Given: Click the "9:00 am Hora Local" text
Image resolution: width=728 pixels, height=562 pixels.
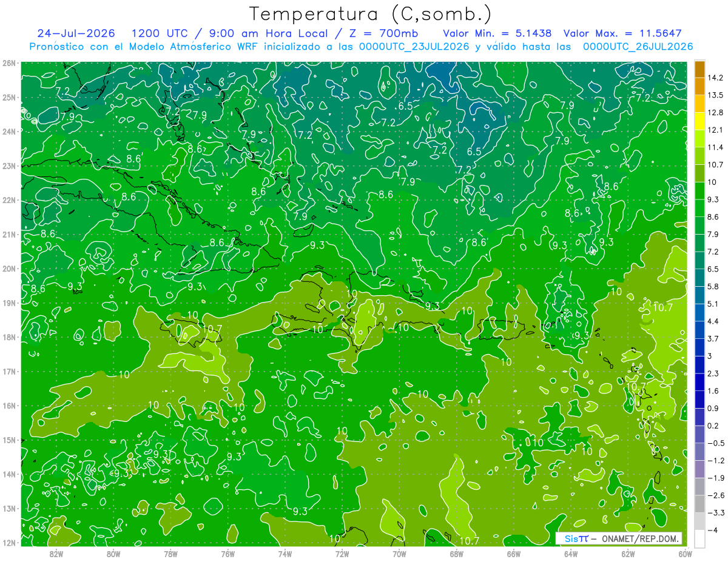Looking at the screenshot, I should click(x=268, y=33).
